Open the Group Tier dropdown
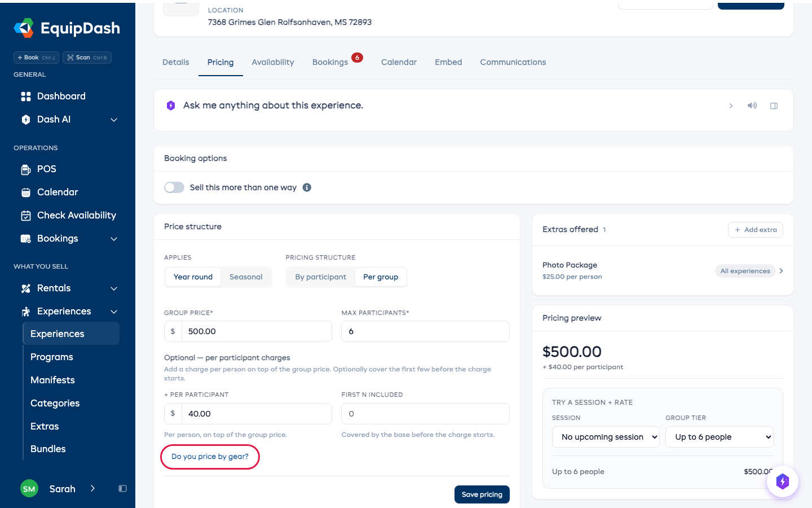 tap(720, 437)
